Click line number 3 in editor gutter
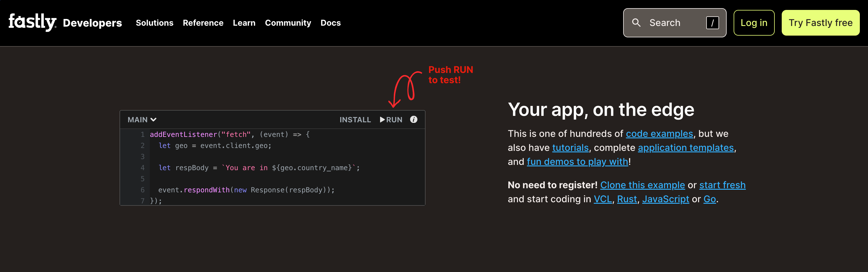868x272 pixels. coord(143,157)
